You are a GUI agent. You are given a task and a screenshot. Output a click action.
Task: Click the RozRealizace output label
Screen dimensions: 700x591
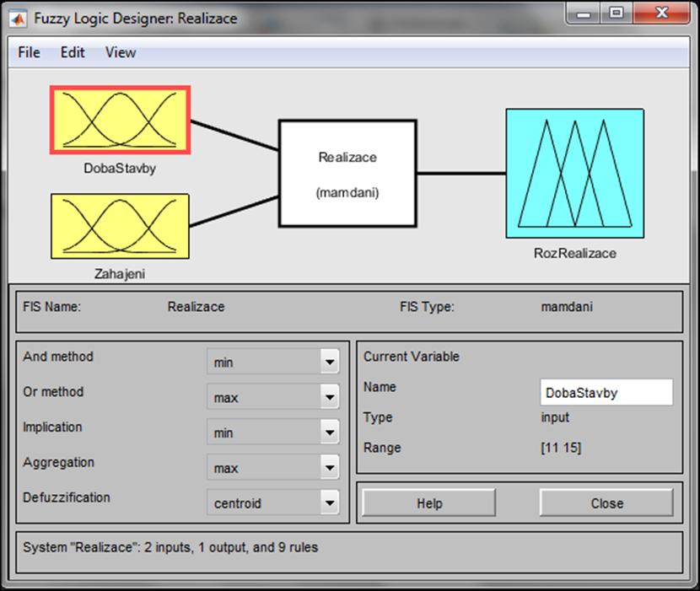pyautogui.click(x=575, y=253)
